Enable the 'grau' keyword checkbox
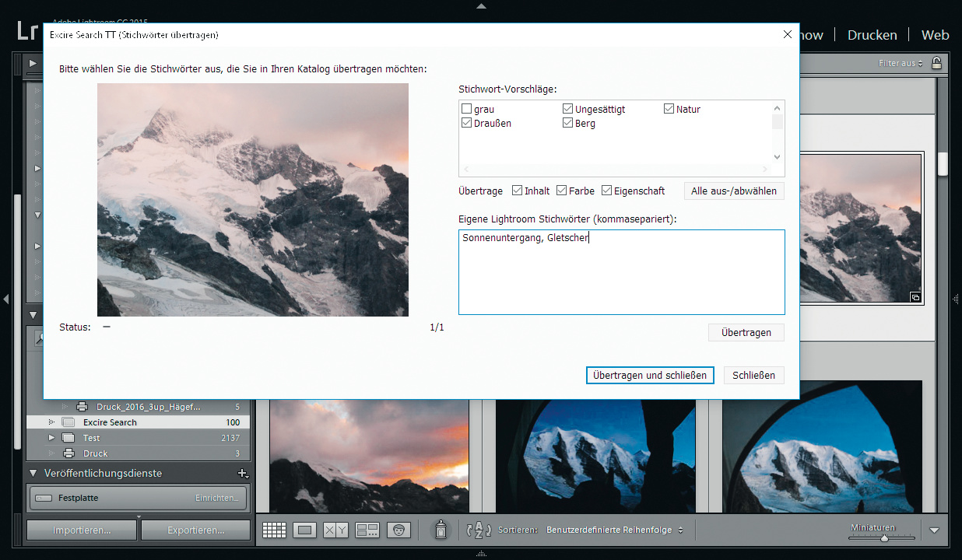962x560 pixels. (x=467, y=110)
